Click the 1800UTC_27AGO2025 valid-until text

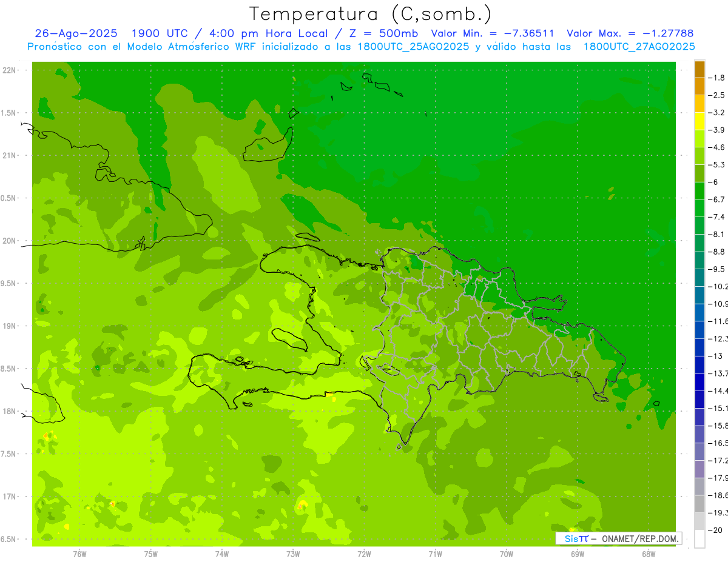point(639,47)
